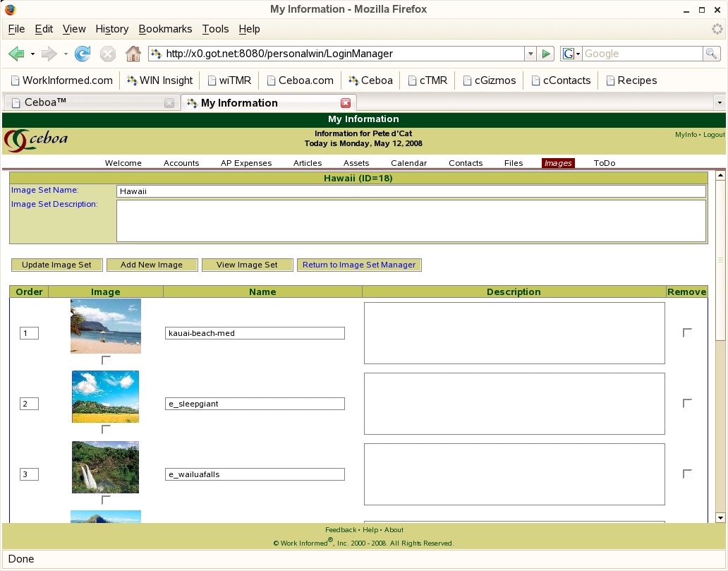Viewport: 728px width, 571px height.
Task: Open the URL history dropdown arrow
Action: tap(530, 54)
